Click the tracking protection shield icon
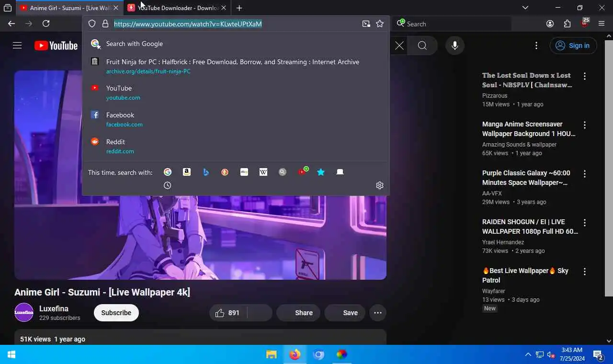This screenshot has width=613, height=364. point(92,23)
